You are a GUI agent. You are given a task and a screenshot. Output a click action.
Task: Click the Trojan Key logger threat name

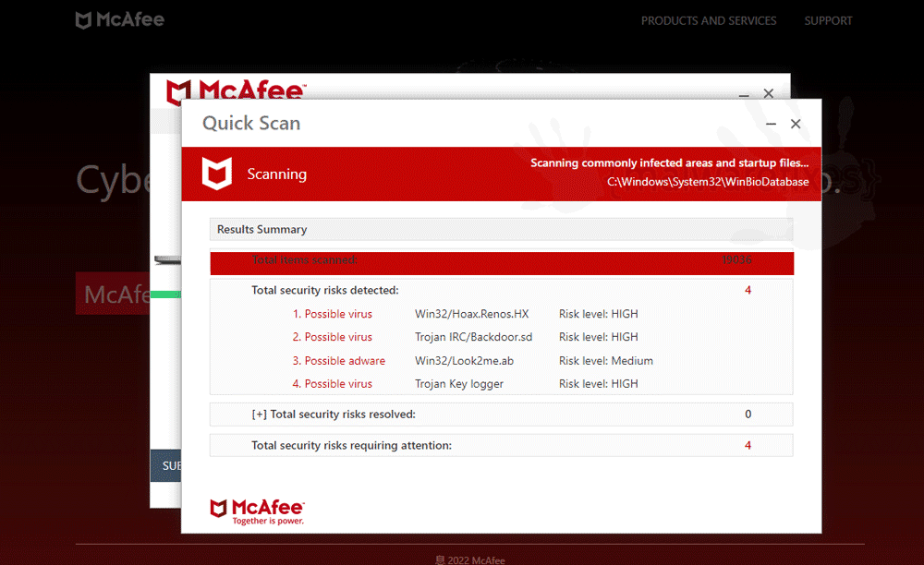(459, 384)
